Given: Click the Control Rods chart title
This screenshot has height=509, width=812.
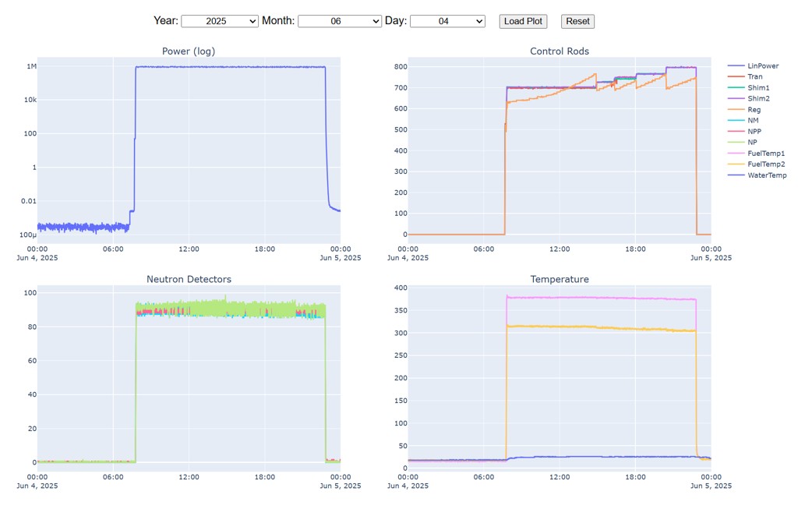Looking at the screenshot, I should click(559, 51).
